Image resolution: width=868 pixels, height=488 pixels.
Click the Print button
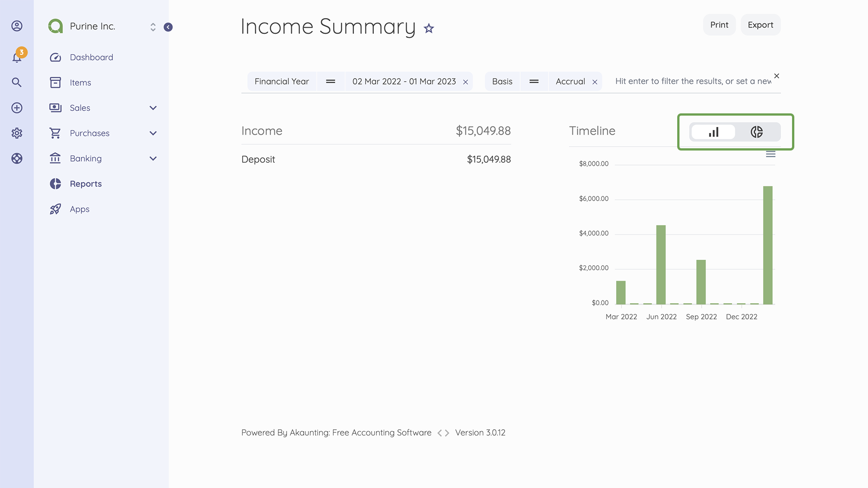[x=719, y=25]
